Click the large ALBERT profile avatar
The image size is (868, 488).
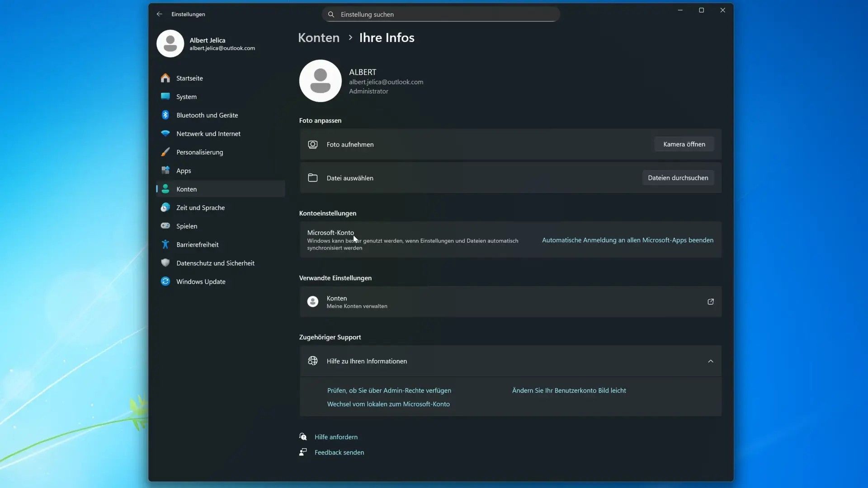click(x=320, y=81)
